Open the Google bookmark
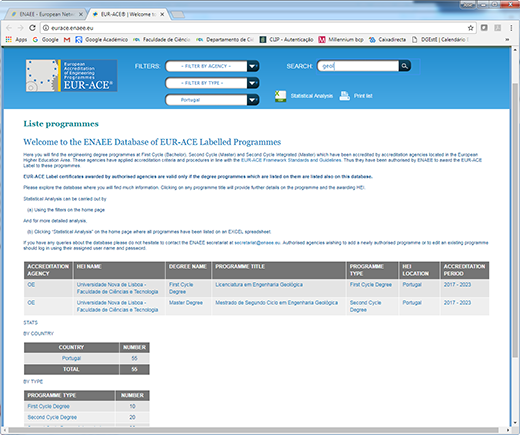 pos(45,40)
